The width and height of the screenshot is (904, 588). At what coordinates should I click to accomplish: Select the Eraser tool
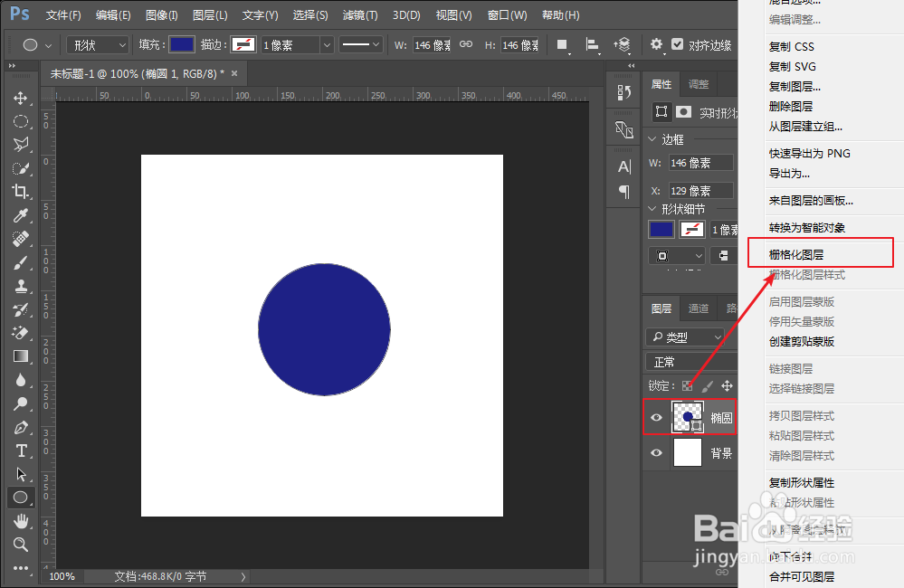[21, 333]
